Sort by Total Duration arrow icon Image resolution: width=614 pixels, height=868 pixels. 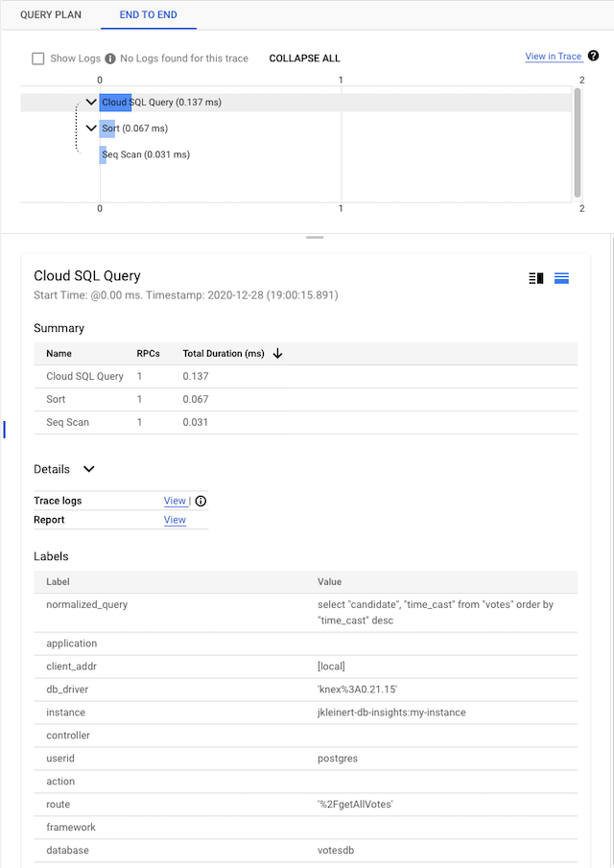pyautogui.click(x=278, y=354)
